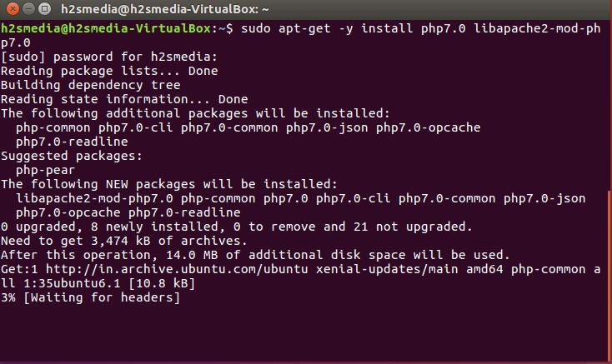Viewport: 612px width, 364px height.
Task: Click the green h2smedia@h2smedia-VirtualBox prompt
Action: pos(106,28)
